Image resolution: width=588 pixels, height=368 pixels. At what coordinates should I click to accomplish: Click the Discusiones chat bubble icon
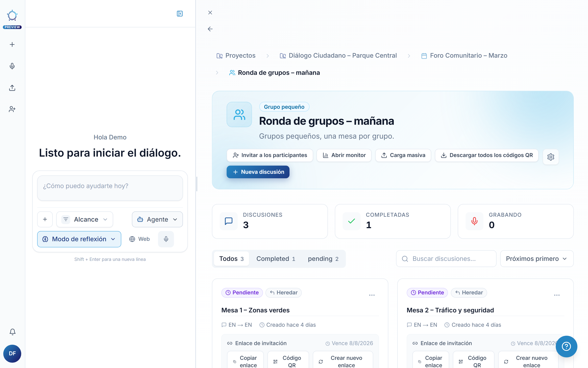pos(229,221)
